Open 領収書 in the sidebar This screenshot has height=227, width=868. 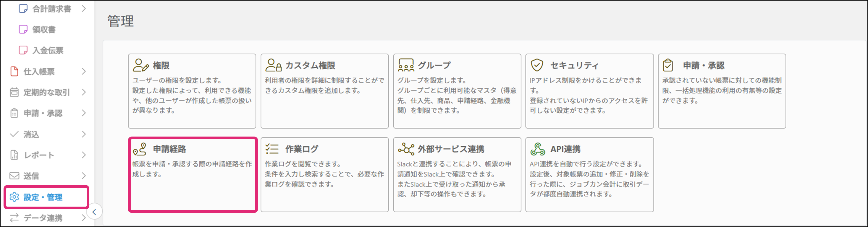[44, 30]
